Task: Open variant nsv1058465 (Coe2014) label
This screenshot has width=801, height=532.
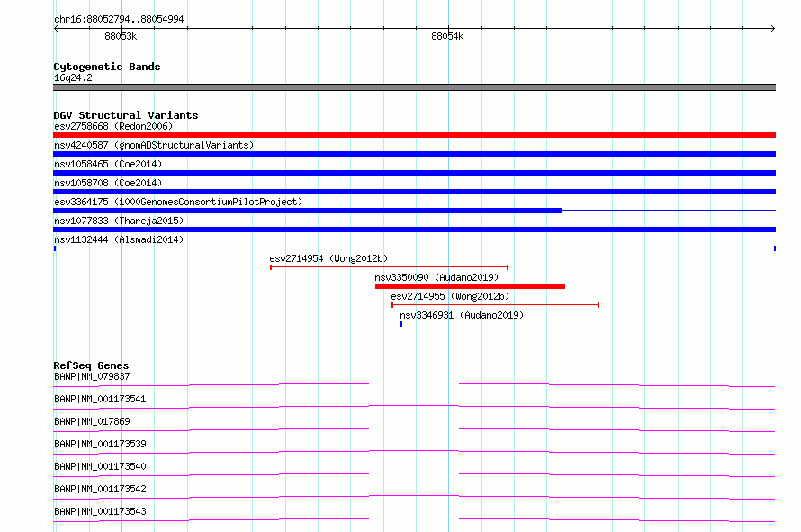Action: pos(108,164)
